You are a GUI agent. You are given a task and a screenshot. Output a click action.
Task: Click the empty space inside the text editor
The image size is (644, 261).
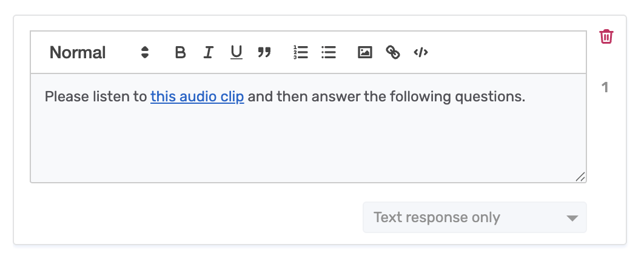(303, 146)
